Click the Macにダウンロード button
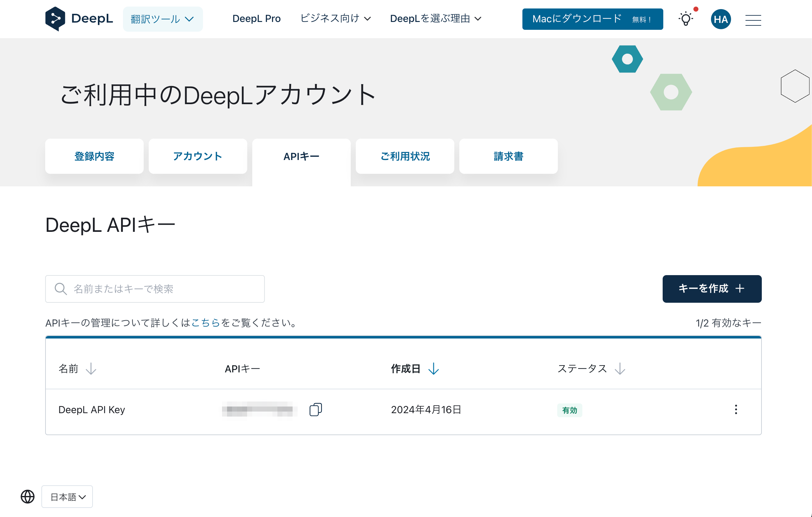The height and width of the screenshot is (517, 812). [592, 19]
